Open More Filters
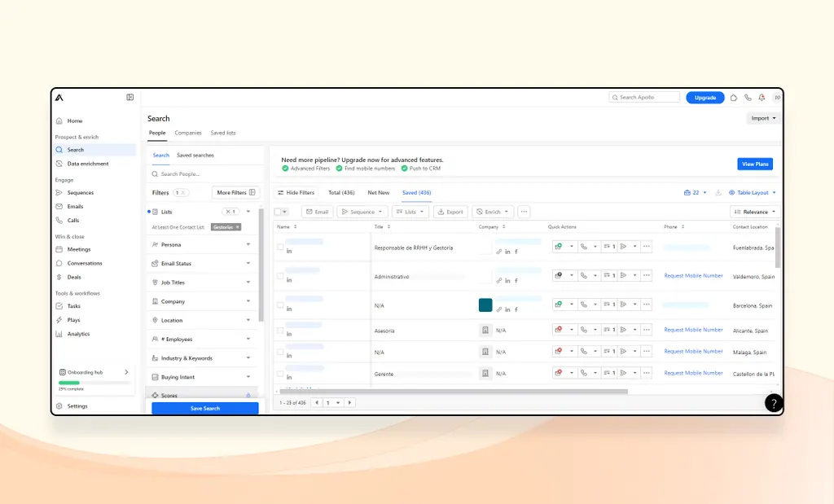The width and height of the screenshot is (834, 504). [235, 192]
